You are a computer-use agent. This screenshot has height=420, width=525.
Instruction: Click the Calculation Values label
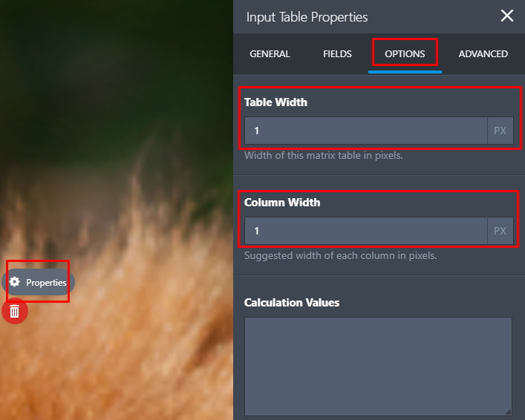pos(292,303)
